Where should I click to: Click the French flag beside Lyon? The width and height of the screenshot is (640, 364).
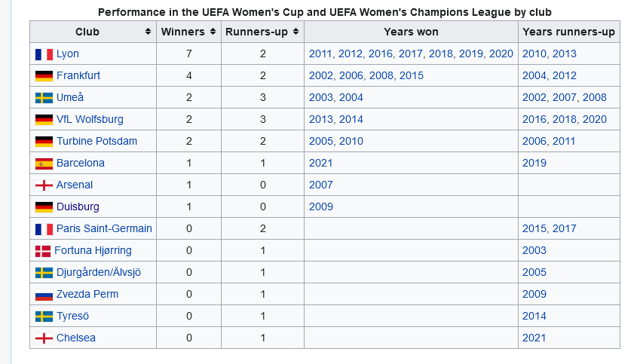coord(44,54)
